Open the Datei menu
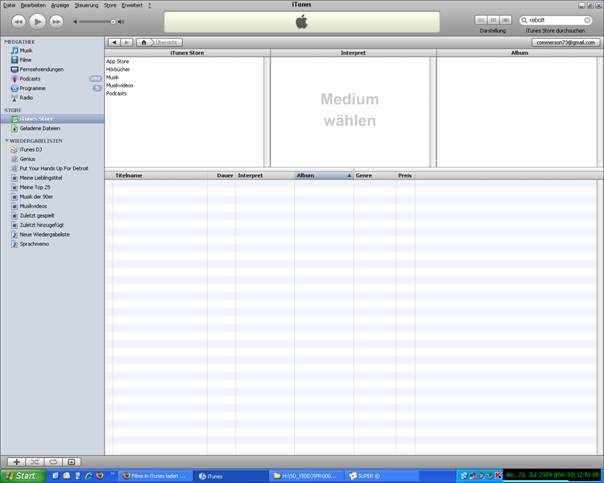Screen dimensions: 604x483 point(9,5)
